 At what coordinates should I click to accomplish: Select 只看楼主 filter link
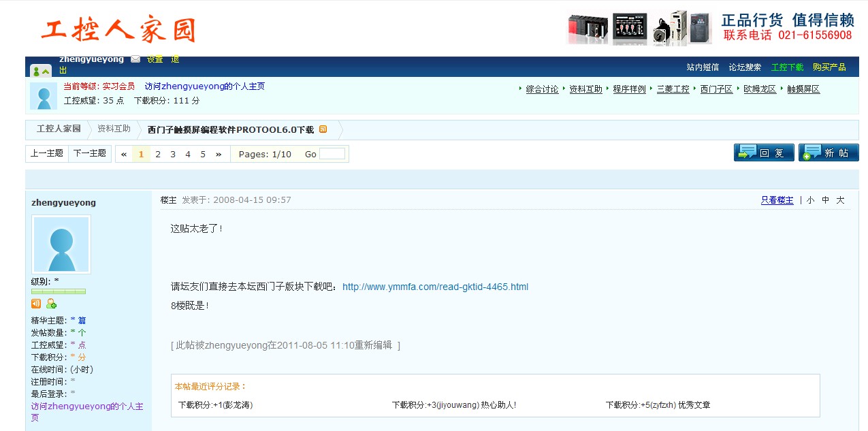point(777,200)
